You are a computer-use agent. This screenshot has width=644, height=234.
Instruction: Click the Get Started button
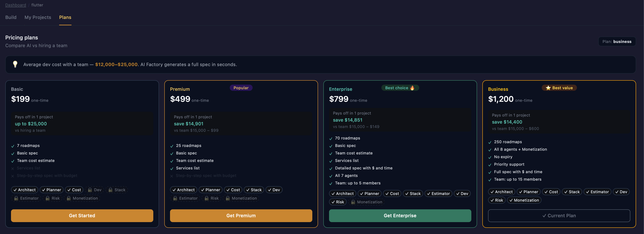click(x=82, y=216)
